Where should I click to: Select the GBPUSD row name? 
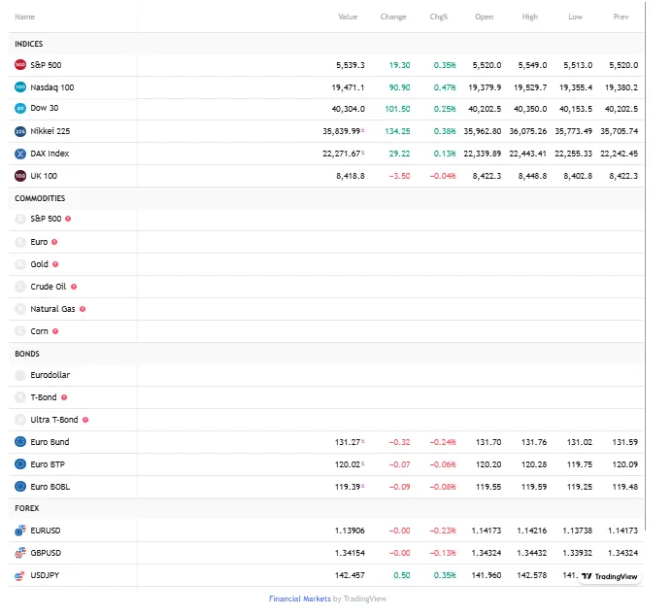(x=46, y=553)
